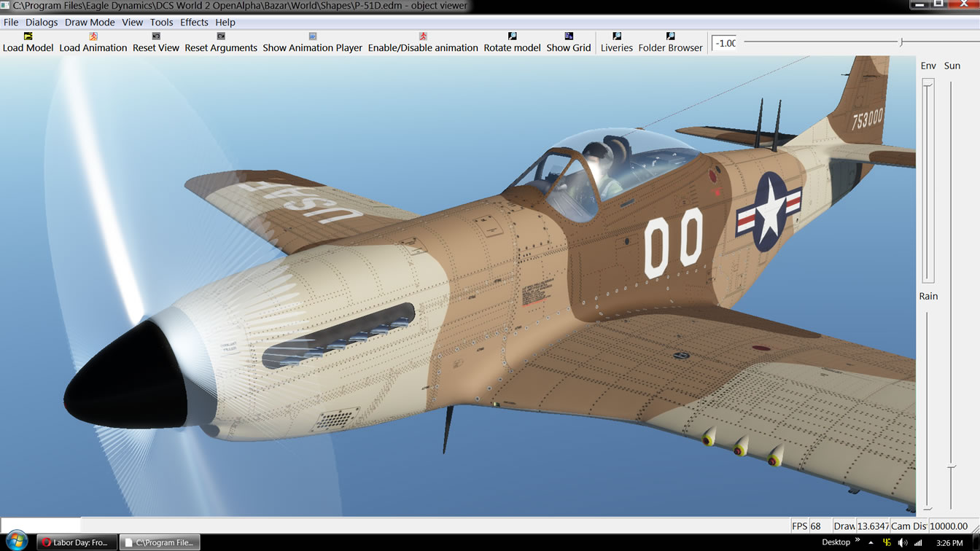Switch to Labor Day taskbar button
This screenshot has width=980, height=551.
tap(76, 542)
